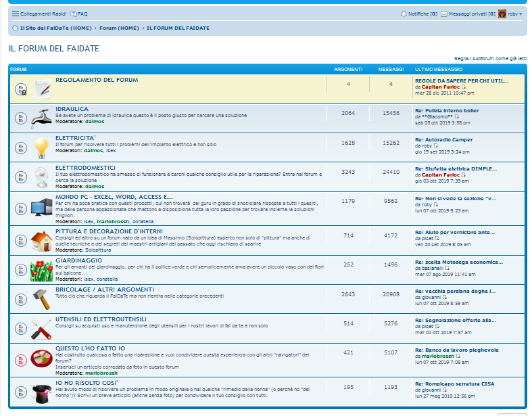This screenshot has height=416, width=532.
Task: Click the hammer icon for Bricolage forum
Action: (x=42, y=298)
